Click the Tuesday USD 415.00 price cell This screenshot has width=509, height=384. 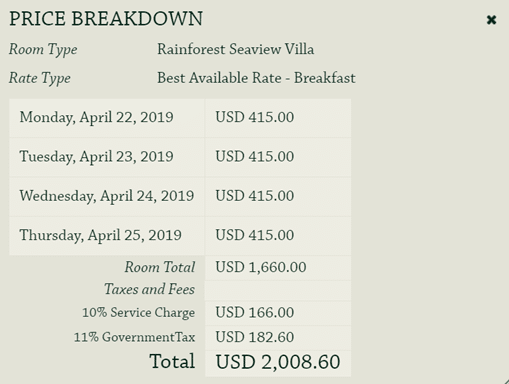[278, 157]
